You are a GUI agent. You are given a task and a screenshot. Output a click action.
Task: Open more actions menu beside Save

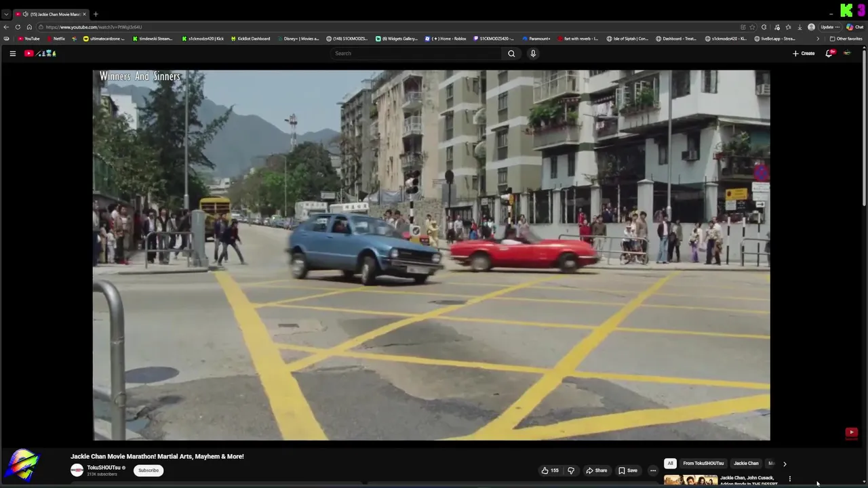[653, 470]
